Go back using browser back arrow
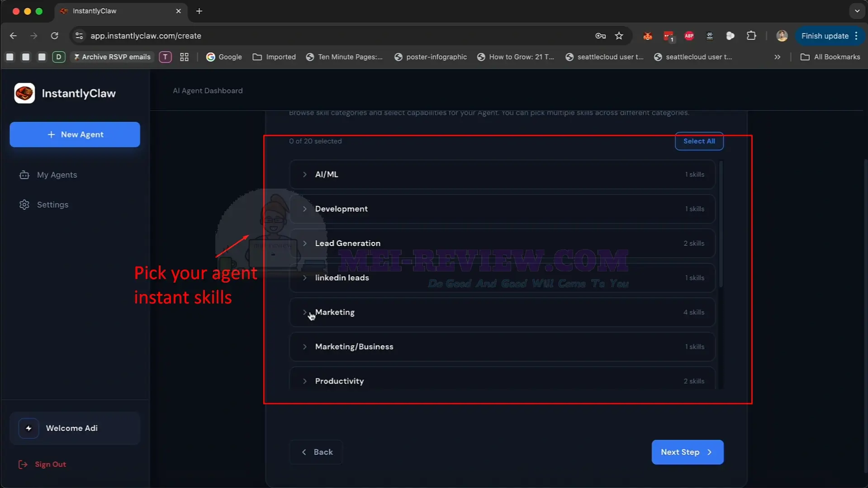868x488 pixels. point(13,36)
